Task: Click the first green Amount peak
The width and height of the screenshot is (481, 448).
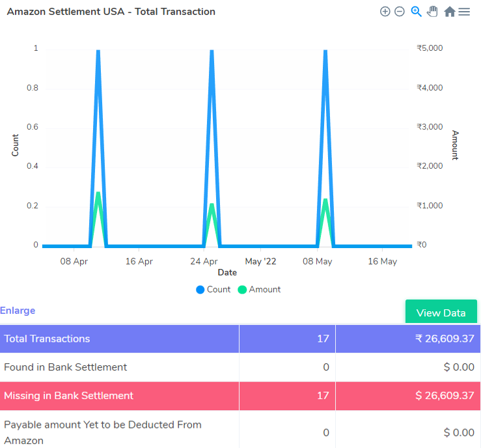Action: [98, 193]
